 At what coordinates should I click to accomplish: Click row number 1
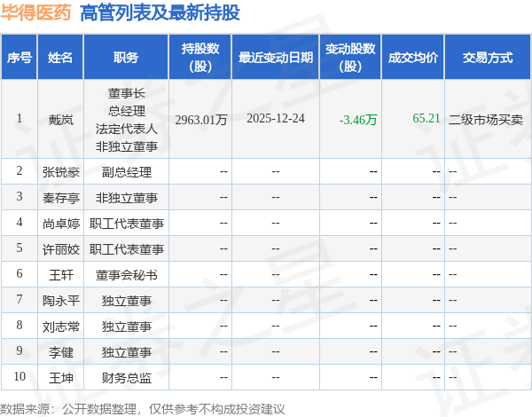pos(20,118)
